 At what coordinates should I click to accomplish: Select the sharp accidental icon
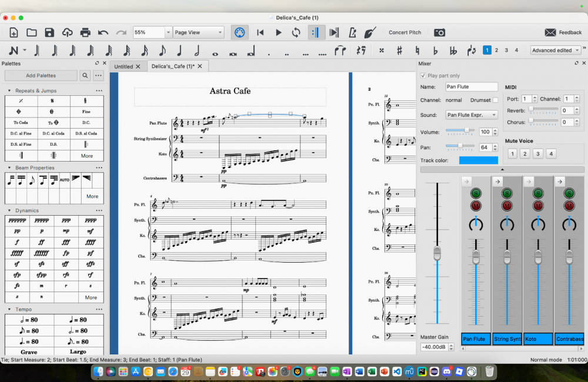click(399, 51)
